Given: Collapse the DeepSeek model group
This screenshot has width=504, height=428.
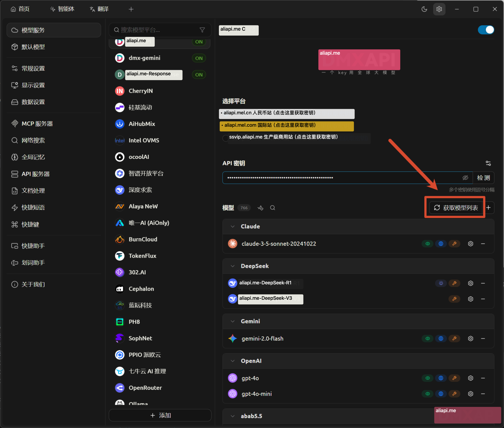Looking at the screenshot, I should [x=232, y=266].
